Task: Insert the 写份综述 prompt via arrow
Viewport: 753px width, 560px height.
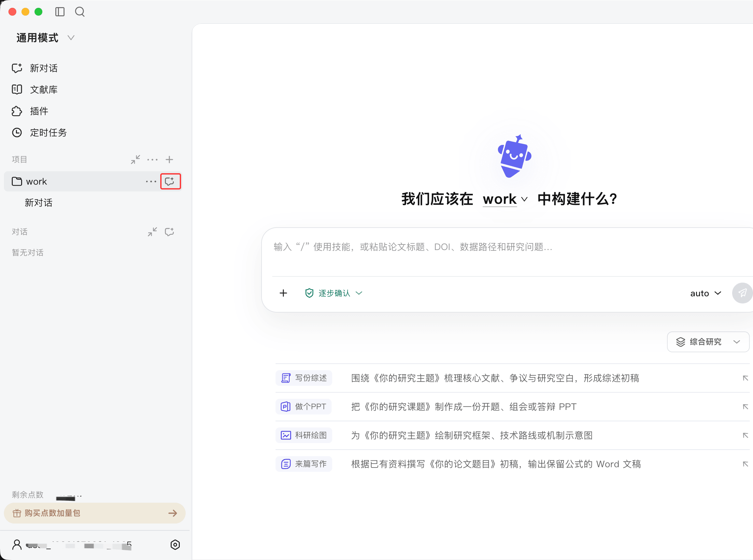Action: click(x=745, y=378)
